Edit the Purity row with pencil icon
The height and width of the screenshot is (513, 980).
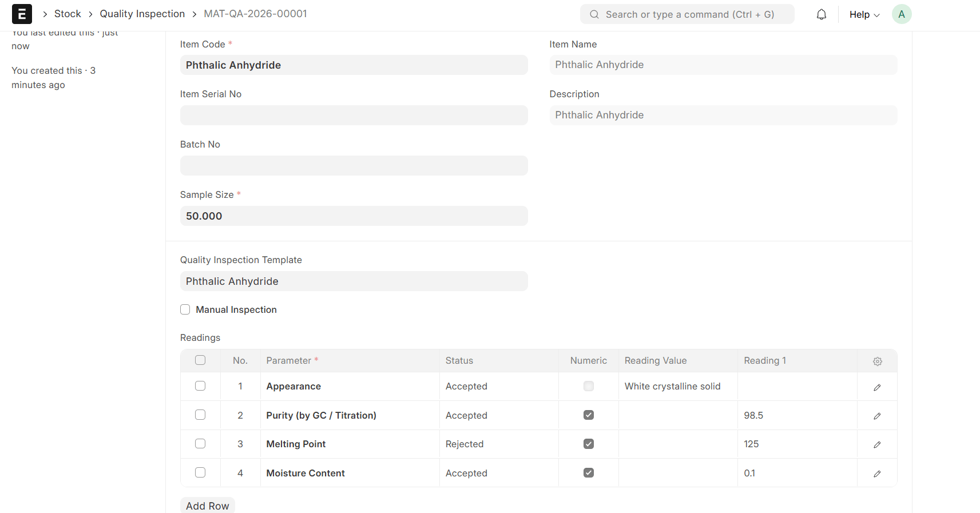click(877, 416)
